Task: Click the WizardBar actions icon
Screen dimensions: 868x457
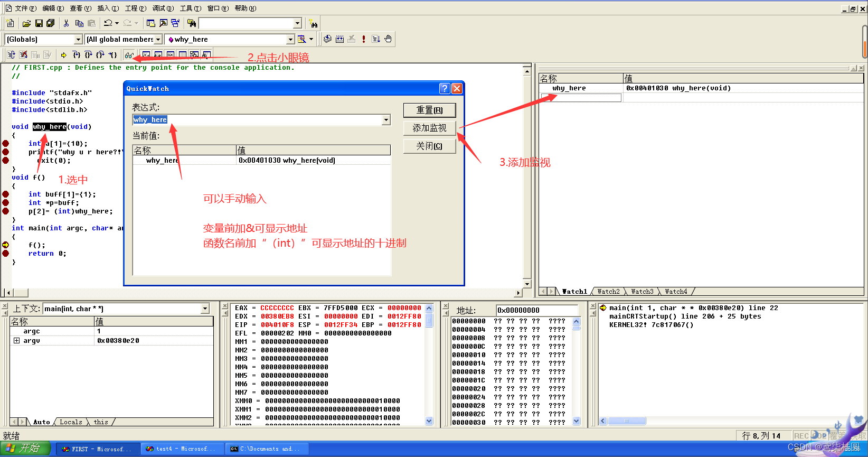Action: click(x=301, y=39)
